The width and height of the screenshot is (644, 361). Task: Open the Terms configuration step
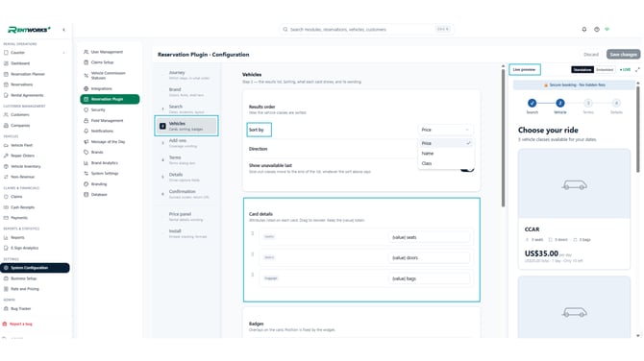click(186, 160)
